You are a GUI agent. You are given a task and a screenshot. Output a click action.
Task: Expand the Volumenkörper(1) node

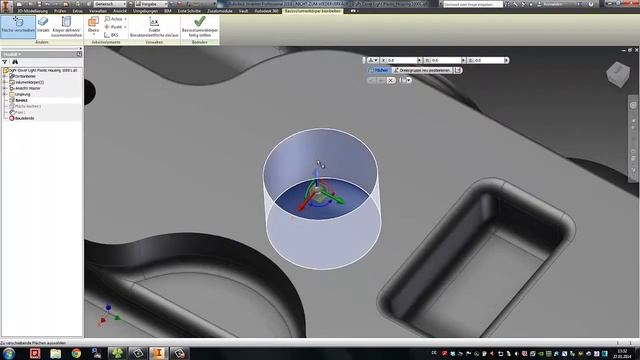pyautogui.click(x=5, y=82)
